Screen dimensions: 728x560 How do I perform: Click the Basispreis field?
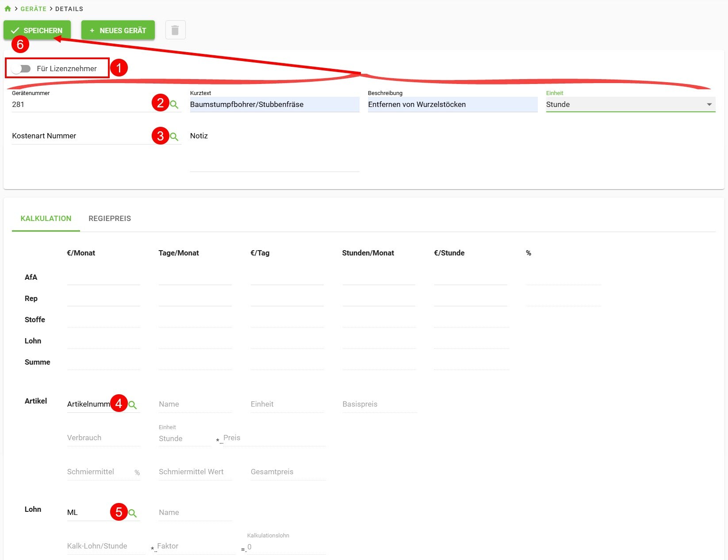point(379,404)
